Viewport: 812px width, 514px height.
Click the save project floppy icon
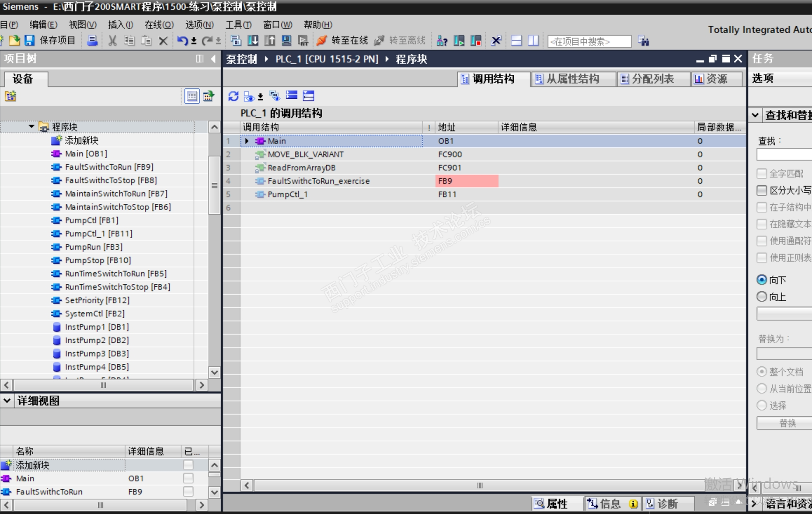tap(29, 41)
